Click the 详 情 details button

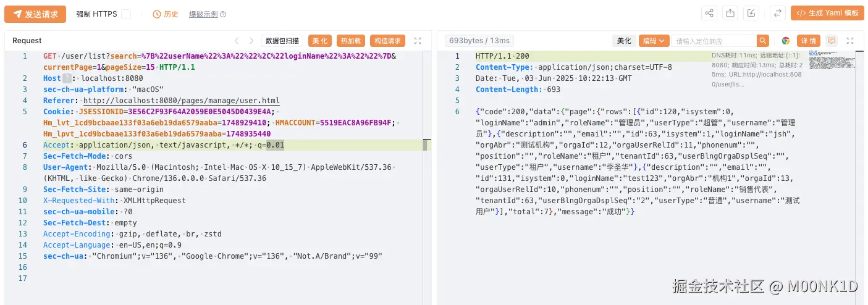pyautogui.click(x=808, y=41)
